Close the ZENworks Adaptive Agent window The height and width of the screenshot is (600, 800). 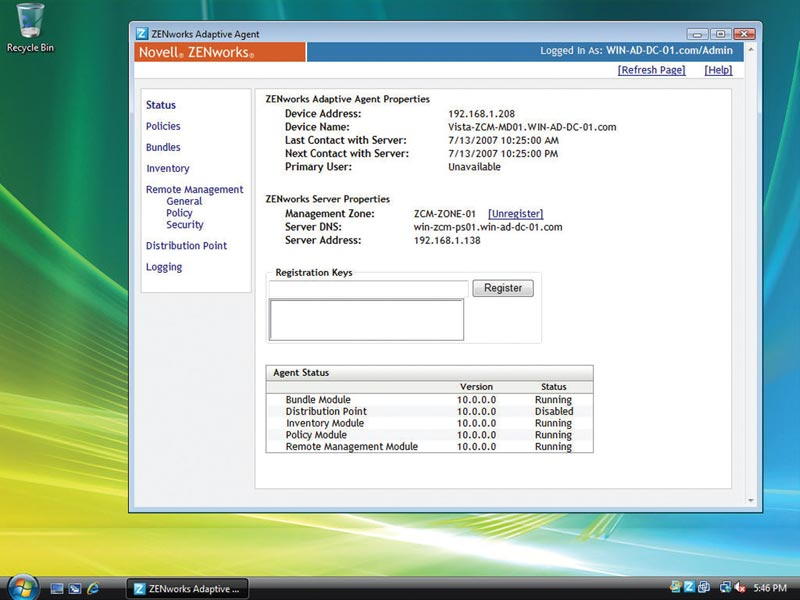[x=744, y=34]
